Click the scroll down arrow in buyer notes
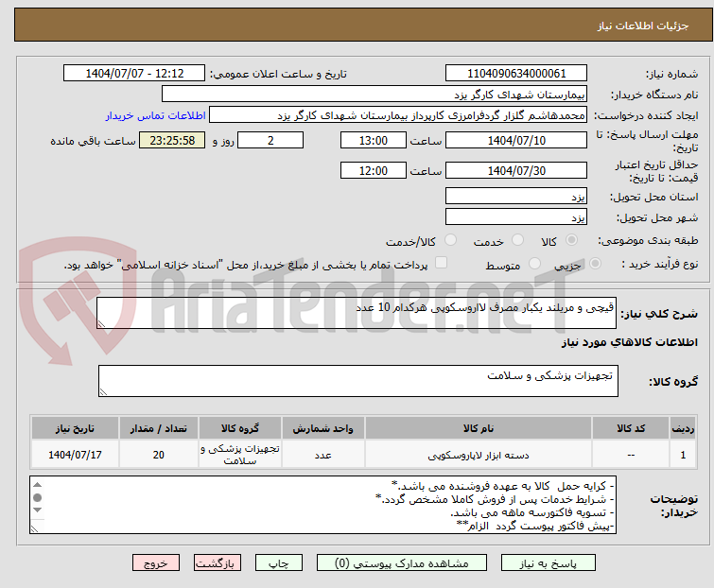Viewport: 714px width, 588px height. pos(37,510)
